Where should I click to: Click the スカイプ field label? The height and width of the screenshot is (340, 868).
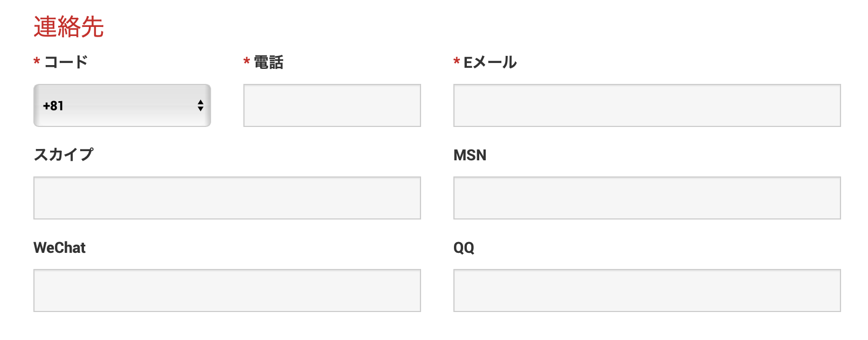pos(64,155)
